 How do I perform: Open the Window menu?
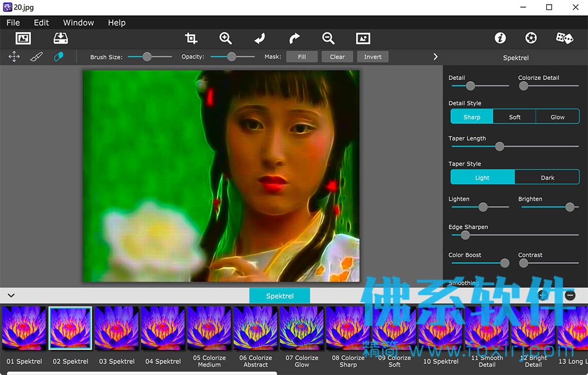[x=78, y=22]
